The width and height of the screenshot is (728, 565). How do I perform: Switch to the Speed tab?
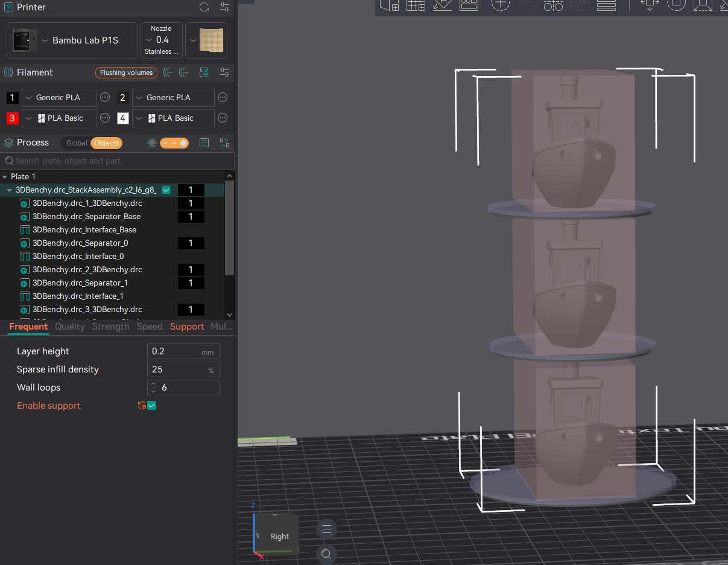point(150,327)
